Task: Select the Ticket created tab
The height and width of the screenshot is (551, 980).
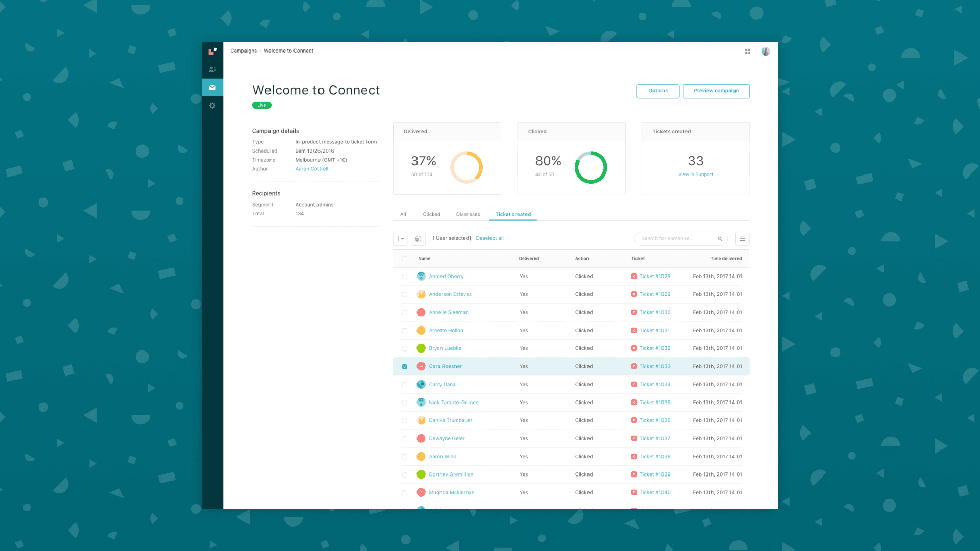Action: coord(513,214)
